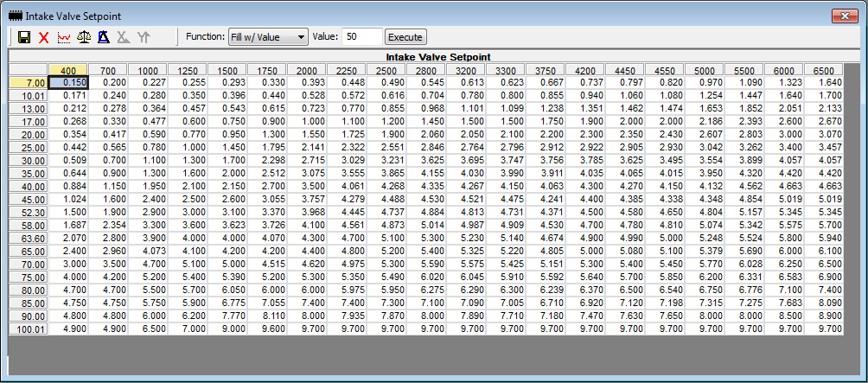The width and height of the screenshot is (868, 383).
Task: Open the red line graph view icon
Action: [64, 38]
